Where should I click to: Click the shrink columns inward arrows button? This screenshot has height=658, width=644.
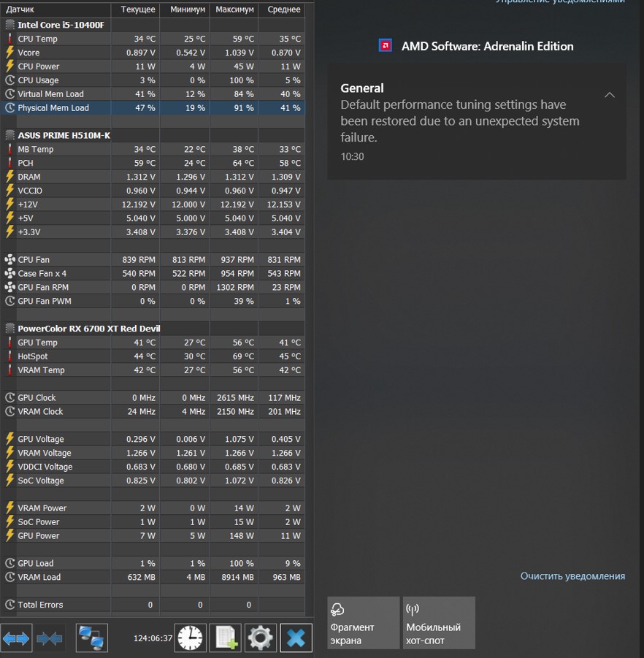[50, 638]
